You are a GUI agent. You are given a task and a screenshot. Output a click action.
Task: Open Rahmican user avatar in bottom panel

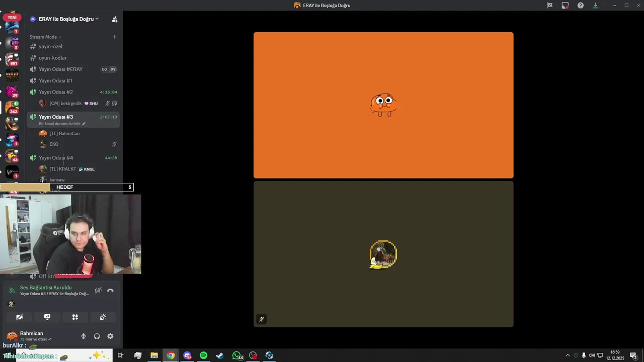tap(12, 336)
